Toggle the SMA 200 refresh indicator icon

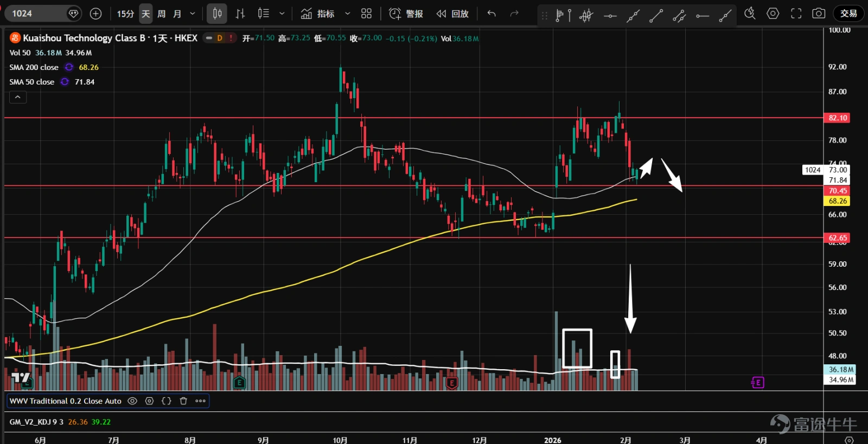click(x=69, y=67)
